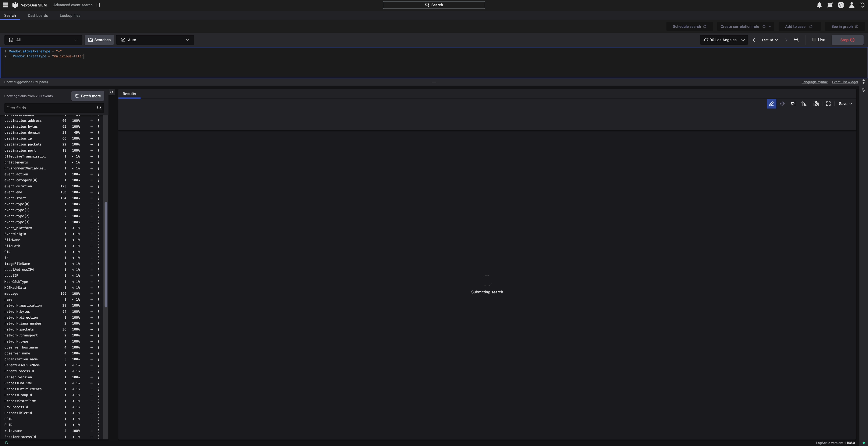Hide the event histogram using the toolbar icon
Viewport: 868px width, 446px height.
pos(816,103)
